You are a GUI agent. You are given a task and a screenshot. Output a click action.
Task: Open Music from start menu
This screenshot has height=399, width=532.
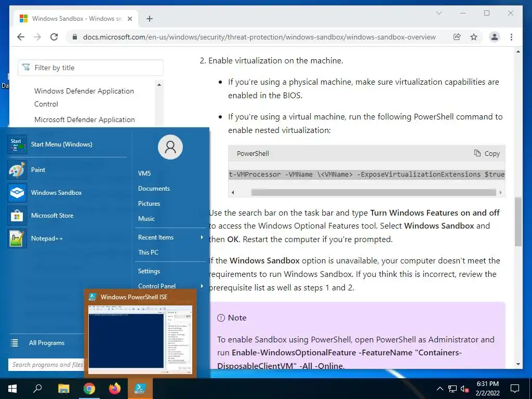tap(146, 219)
